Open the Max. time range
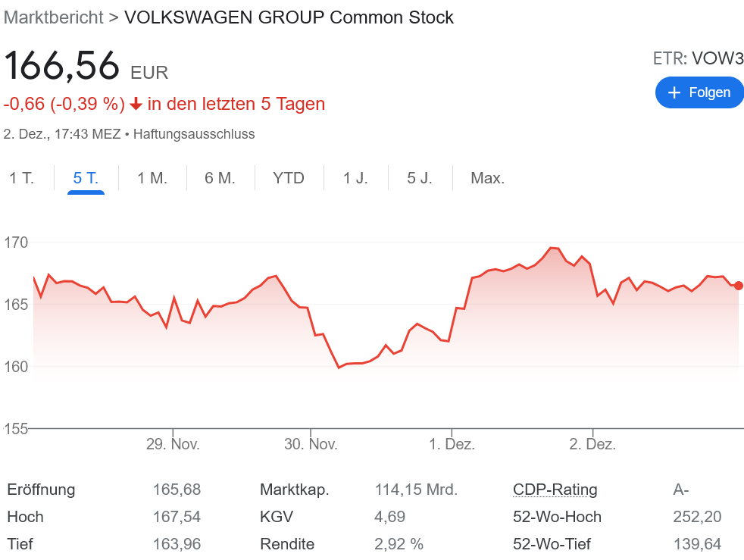This screenshot has width=744, height=560. click(x=487, y=179)
